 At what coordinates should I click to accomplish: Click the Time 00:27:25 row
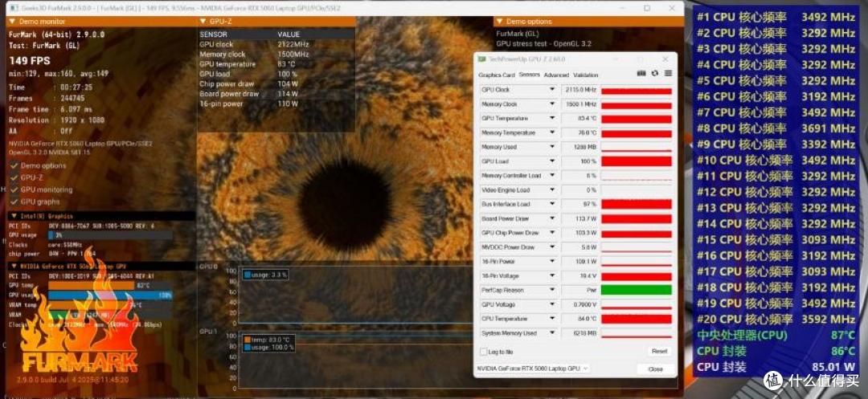[51, 88]
